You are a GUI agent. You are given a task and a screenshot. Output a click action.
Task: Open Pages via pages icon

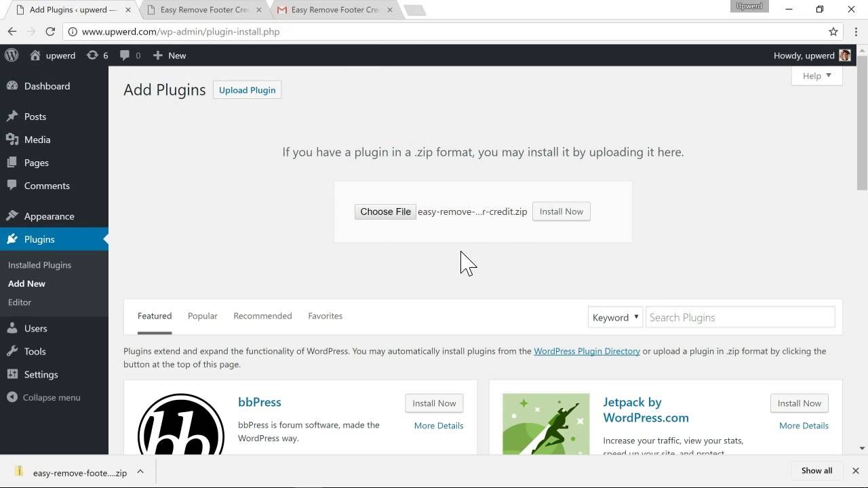pyautogui.click(x=12, y=163)
